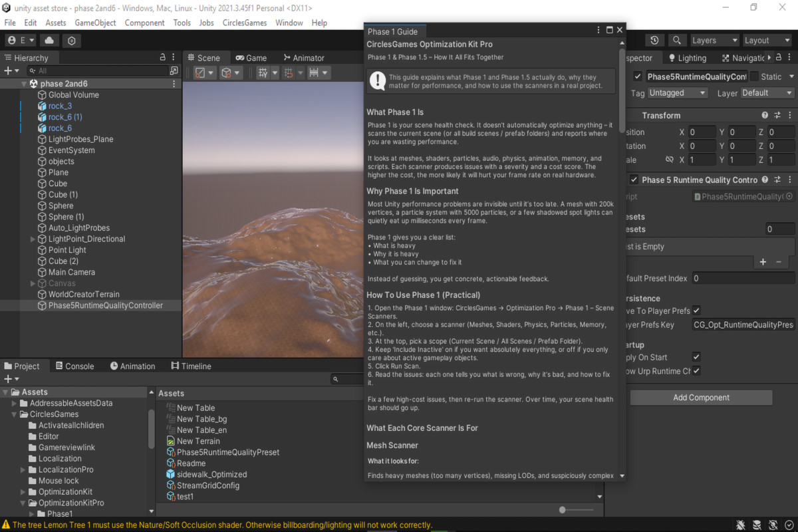Click the sidewalk_Optimized prefab asset icon
Image resolution: width=798 pixels, height=532 pixels.
tap(171, 474)
